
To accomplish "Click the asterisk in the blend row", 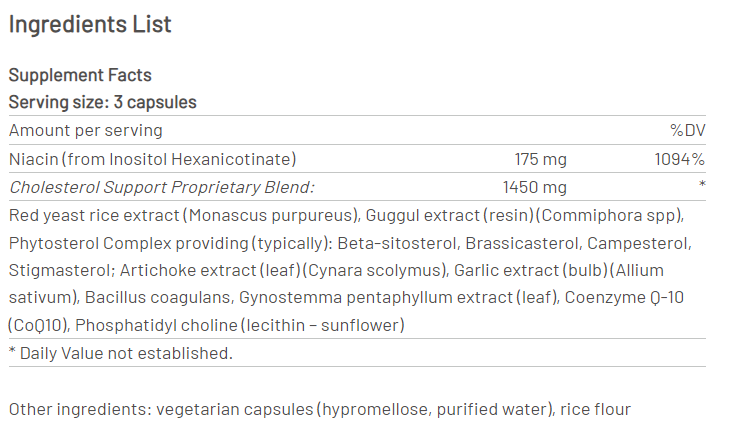I will pyautogui.click(x=702, y=186).
